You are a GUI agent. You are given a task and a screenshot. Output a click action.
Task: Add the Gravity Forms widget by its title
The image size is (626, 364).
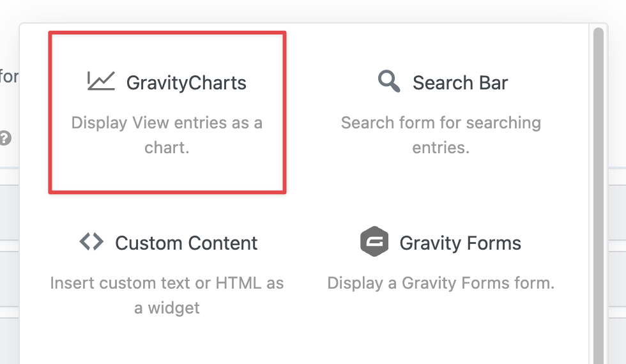460,243
